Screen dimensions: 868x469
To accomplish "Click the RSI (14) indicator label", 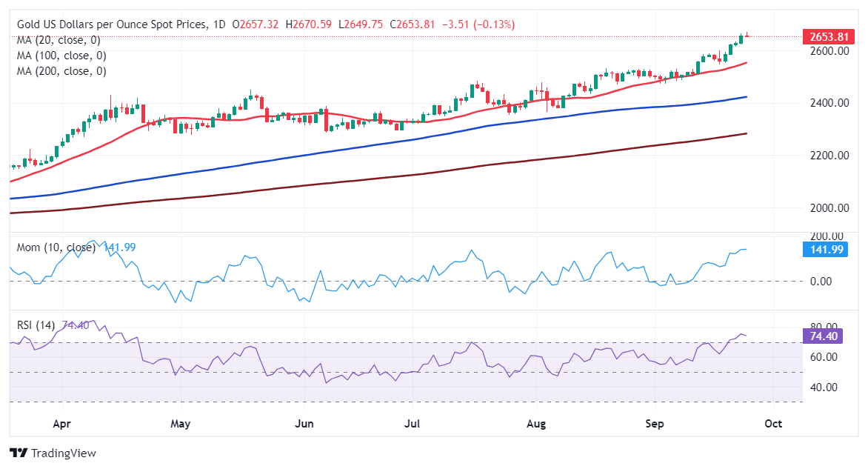I will (36, 325).
